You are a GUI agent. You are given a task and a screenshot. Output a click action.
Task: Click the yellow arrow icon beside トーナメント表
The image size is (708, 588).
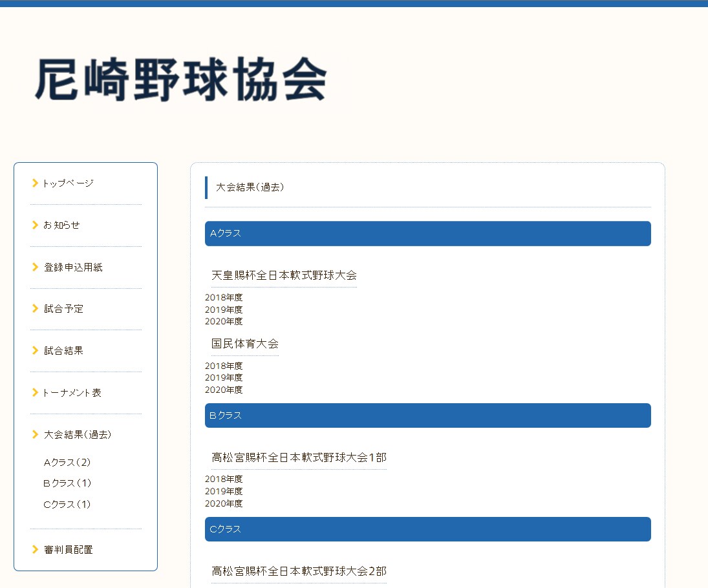click(35, 392)
